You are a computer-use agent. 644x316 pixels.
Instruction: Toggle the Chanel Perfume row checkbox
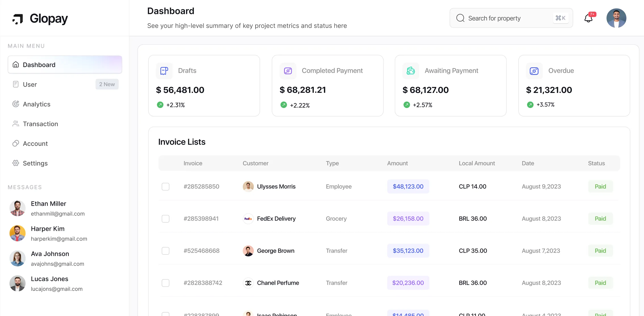tap(166, 283)
